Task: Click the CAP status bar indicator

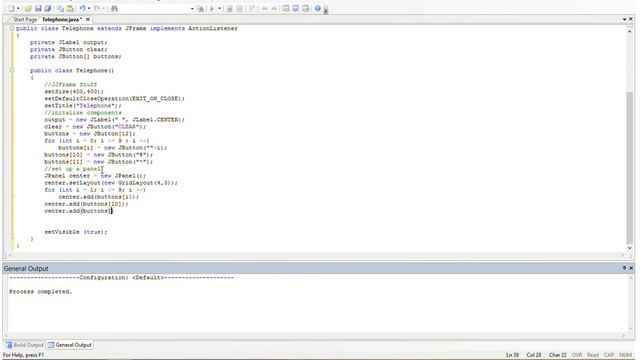Action: (609, 355)
